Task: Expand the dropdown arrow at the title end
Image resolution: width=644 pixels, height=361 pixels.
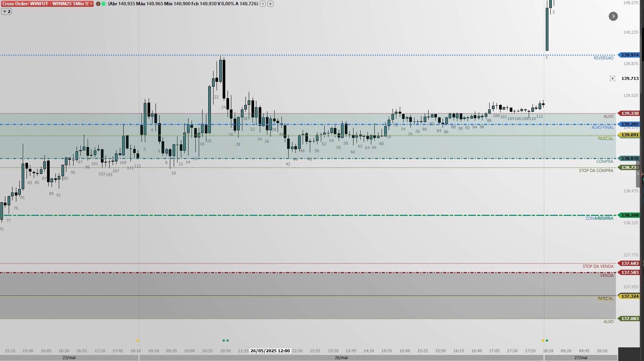Action: tap(91, 4)
